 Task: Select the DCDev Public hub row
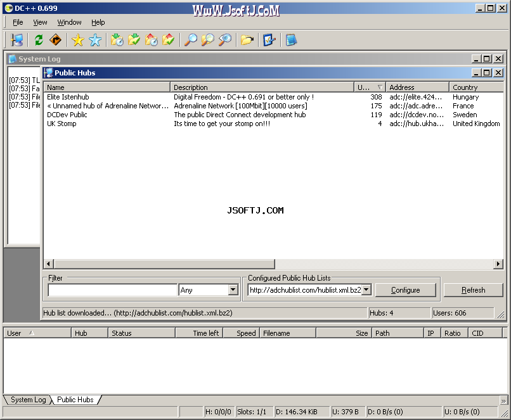(x=273, y=115)
